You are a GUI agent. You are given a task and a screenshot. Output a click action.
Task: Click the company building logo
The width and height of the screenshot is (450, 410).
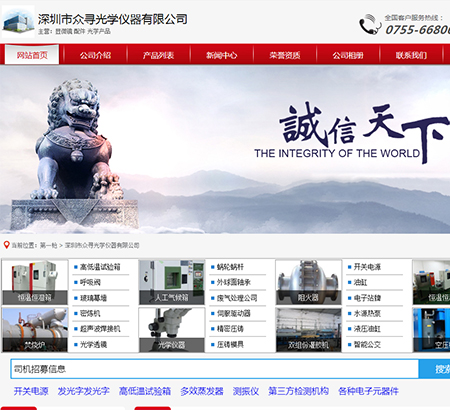coord(18,21)
